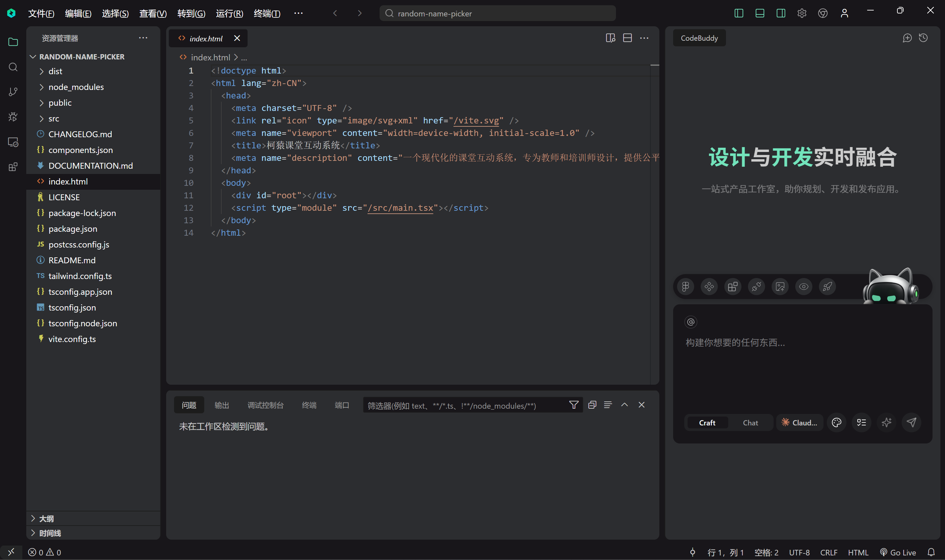The width and height of the screenshot is (945, 560).
Task: Open CodeBuddy chat history
Action: [923, 38]
